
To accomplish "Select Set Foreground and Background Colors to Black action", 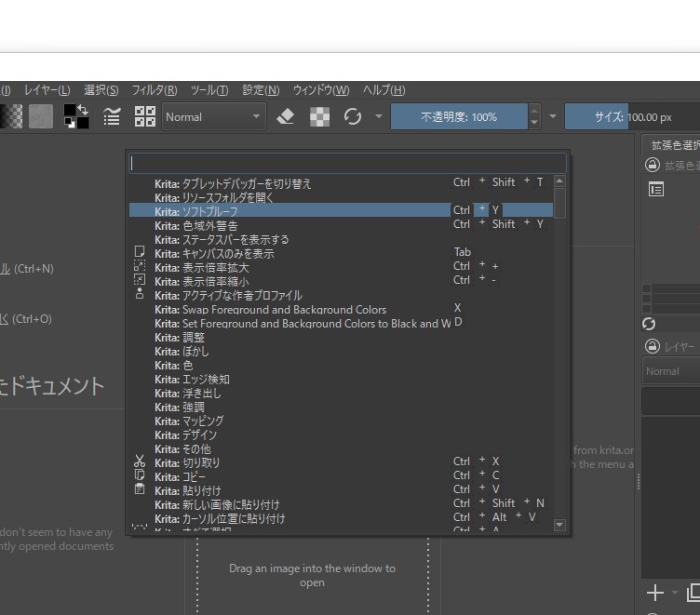I will click(341, 323).
